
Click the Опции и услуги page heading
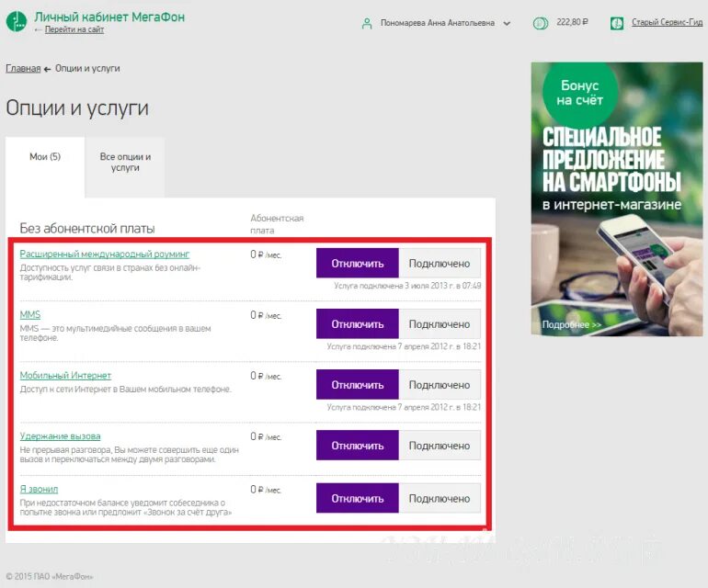coord(77,108)
